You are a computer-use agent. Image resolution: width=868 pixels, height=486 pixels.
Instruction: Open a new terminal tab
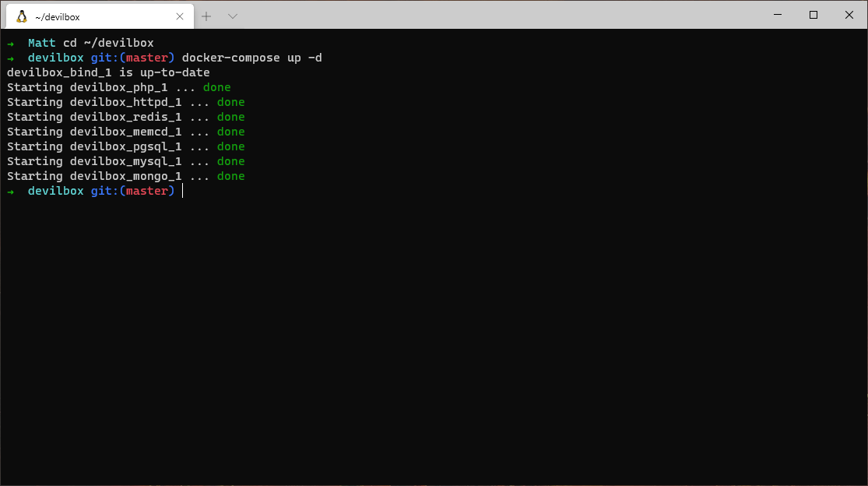click(x=206, y=16)
